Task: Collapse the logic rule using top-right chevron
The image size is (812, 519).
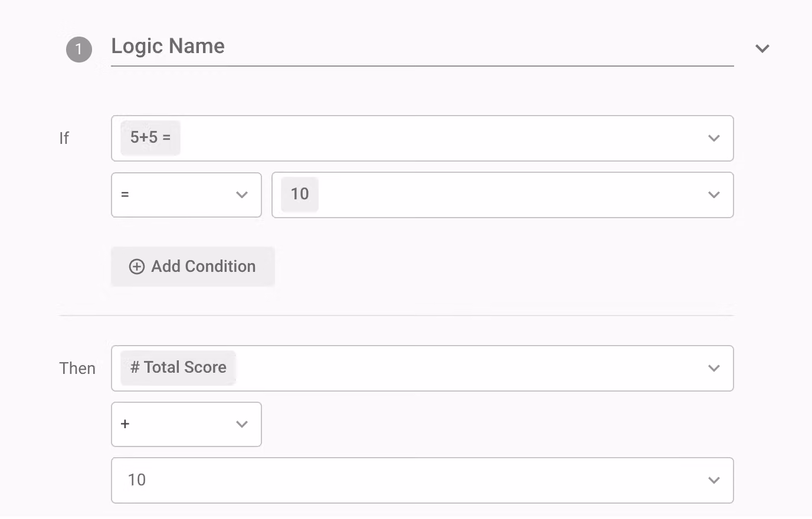Action: point(762,48)
